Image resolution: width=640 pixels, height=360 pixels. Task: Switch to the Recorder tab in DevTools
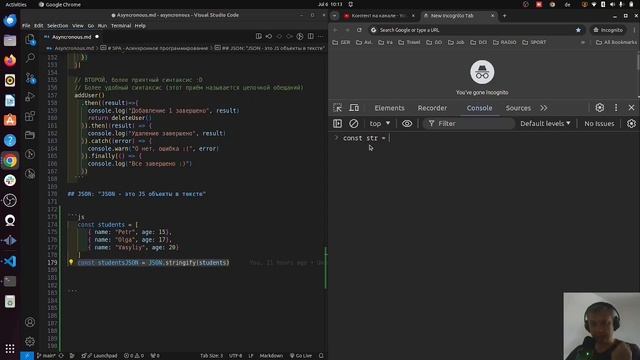432,108
